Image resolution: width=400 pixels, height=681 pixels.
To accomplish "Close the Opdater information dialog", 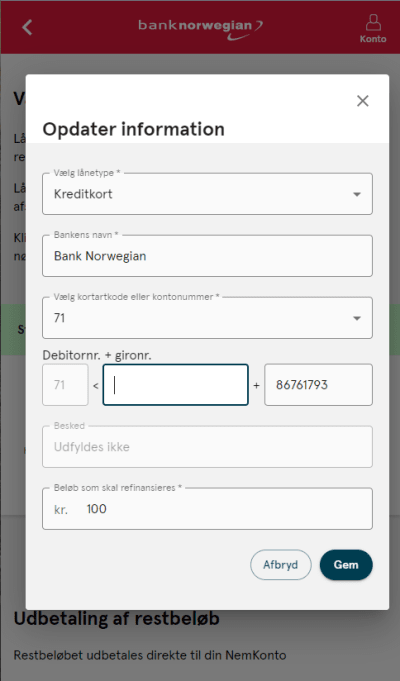I will pyautogui.click(x=363, y=101).
